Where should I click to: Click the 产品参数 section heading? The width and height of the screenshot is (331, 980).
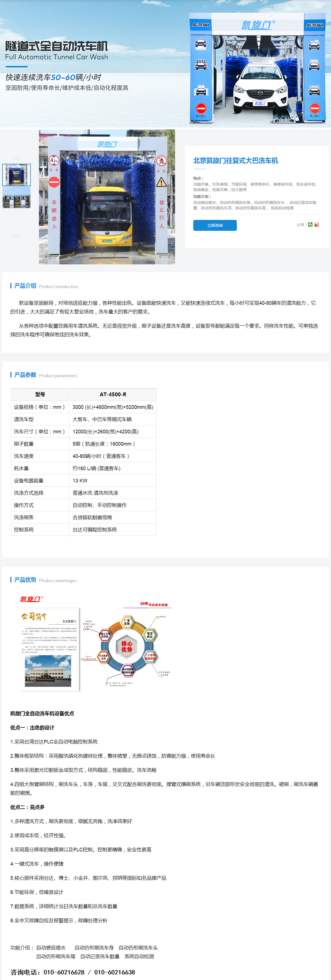[25, 375]
